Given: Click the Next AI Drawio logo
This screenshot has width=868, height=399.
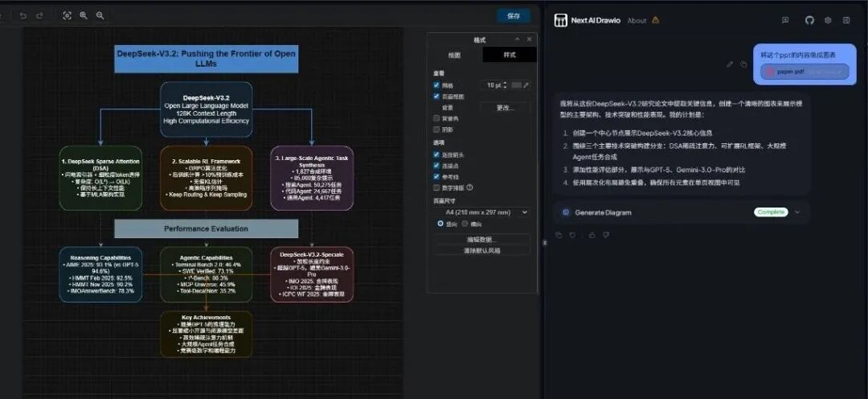Looking at the screenshot, I should click(x=561, y=20).
